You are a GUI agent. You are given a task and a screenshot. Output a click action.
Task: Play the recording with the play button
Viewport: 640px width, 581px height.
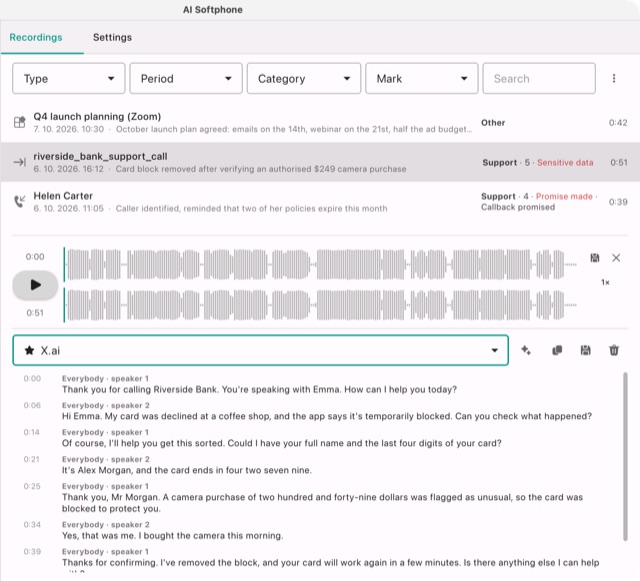coord(35,285)
